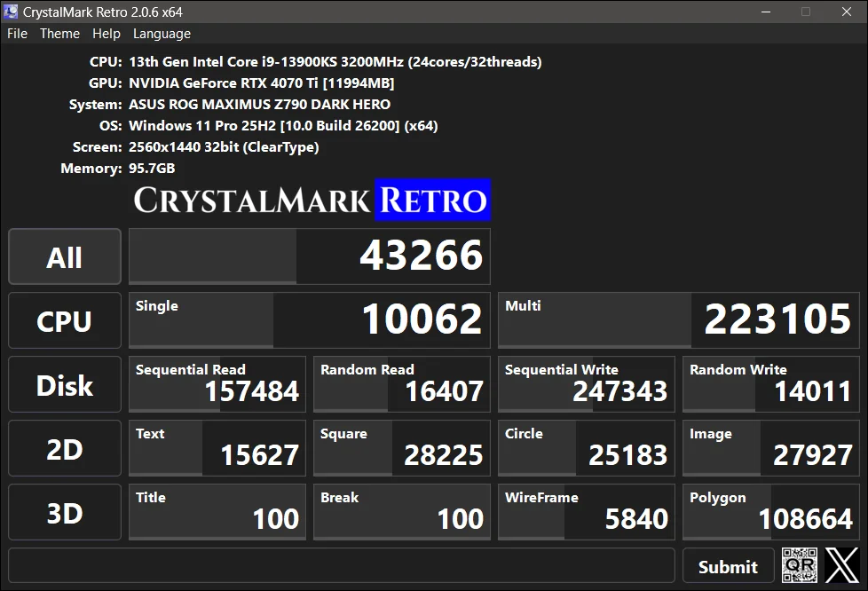868x591 pixels.
Task: Submit the benchmark results
Action: (x=728, y=566)
